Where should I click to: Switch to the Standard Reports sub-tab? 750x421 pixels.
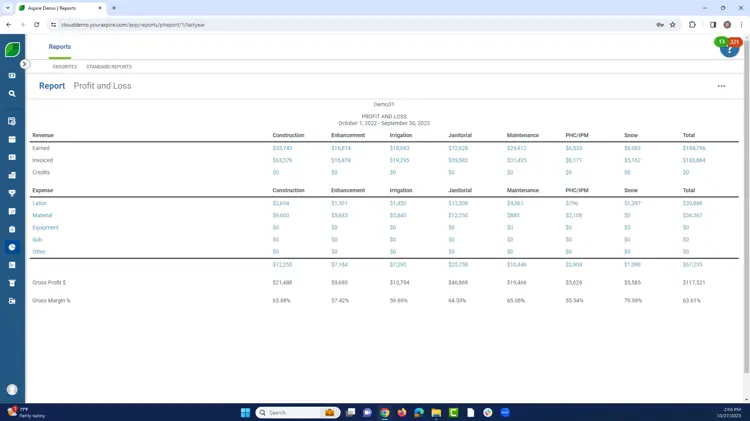pos(109,67)
